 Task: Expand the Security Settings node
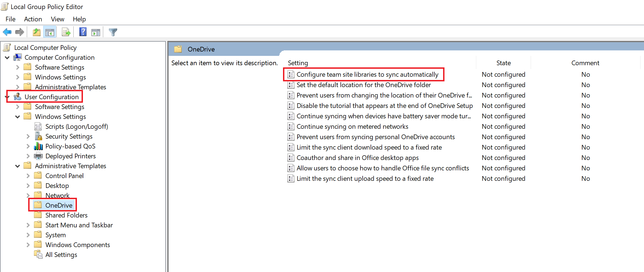pos(28,136)
